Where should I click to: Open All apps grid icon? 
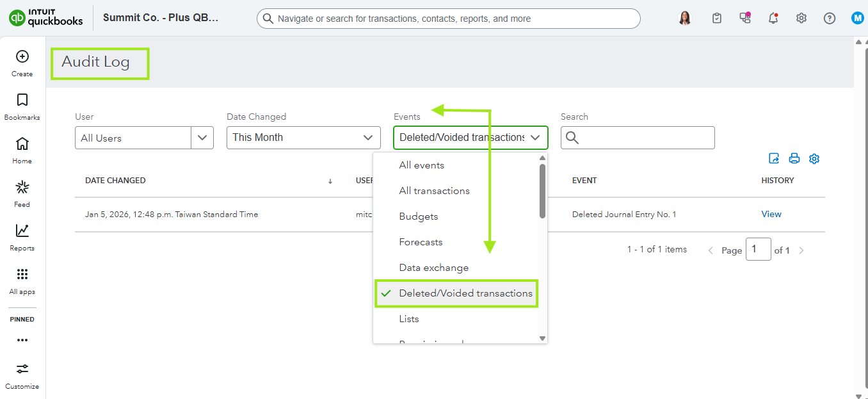(x=22, y=275)
